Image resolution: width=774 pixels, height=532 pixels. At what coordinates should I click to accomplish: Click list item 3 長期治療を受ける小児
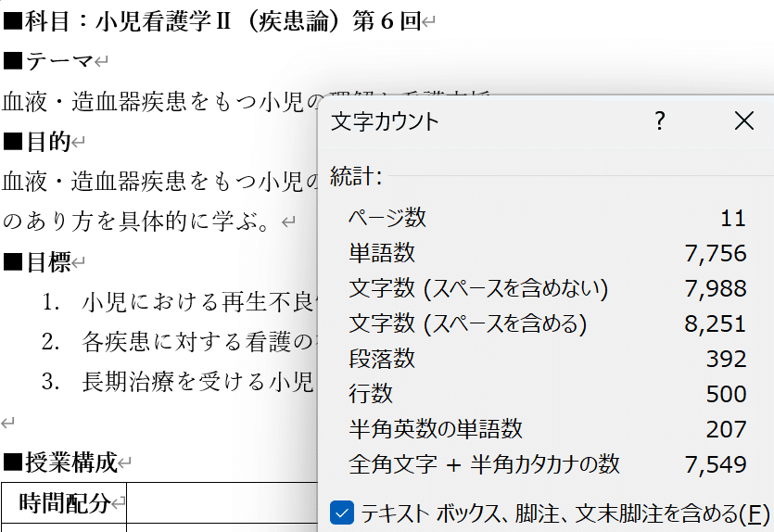click(x=185, y=382)
